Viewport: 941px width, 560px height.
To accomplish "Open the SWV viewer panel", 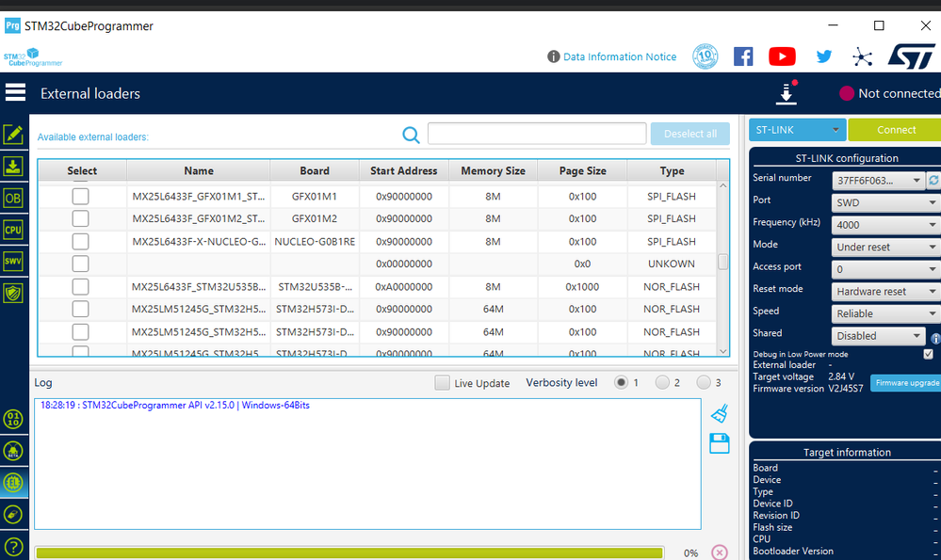I will 13,261.
